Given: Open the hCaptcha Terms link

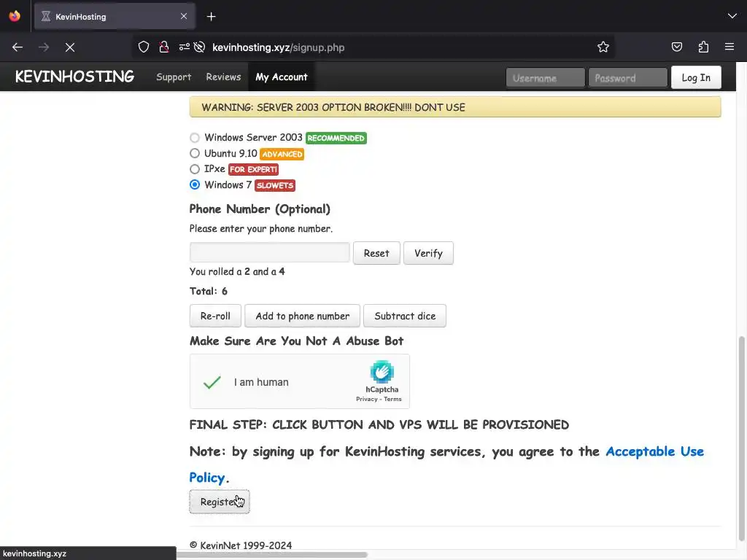Looking at the screenshot, I should point(392,400).
